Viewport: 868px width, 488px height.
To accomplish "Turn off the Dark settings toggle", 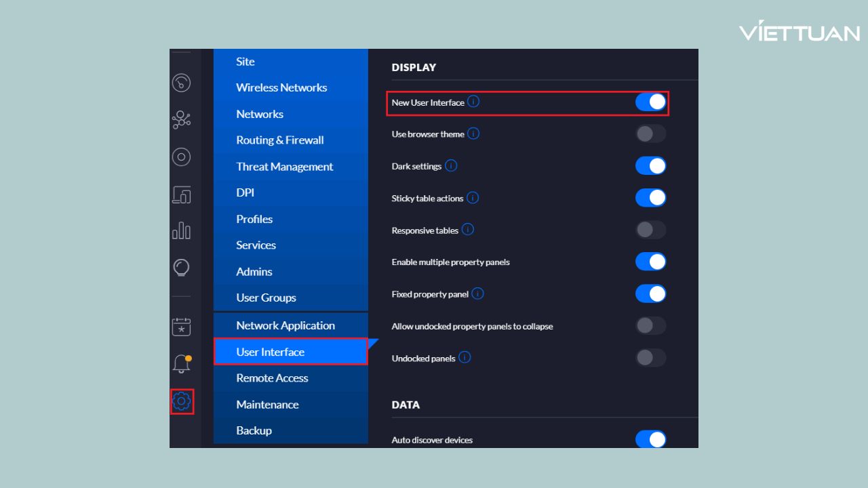I will point(650,166).
